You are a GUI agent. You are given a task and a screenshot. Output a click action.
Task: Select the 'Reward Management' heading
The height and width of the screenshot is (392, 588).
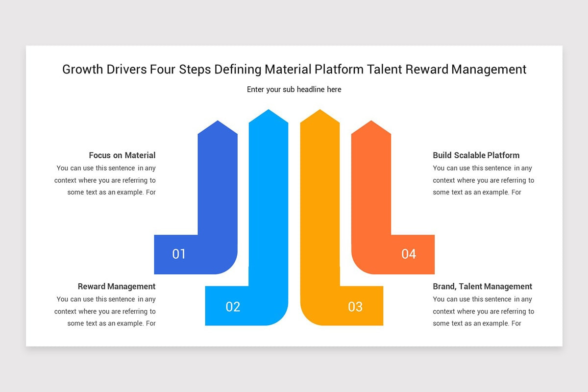[117, 286]
